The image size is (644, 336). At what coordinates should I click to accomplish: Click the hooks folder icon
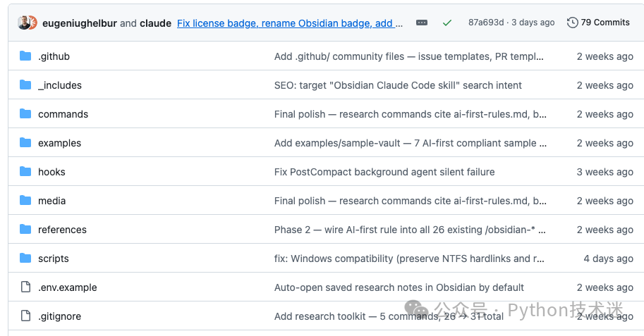click(x=25, y=171)
